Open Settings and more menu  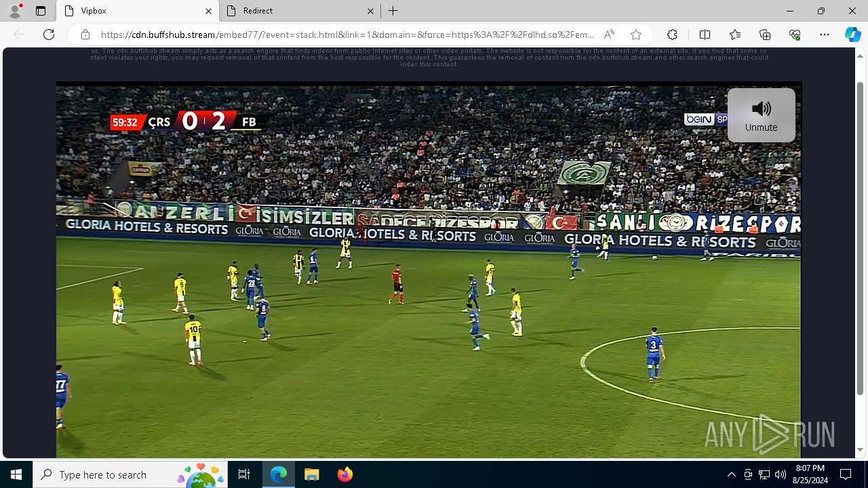(825, 35)
